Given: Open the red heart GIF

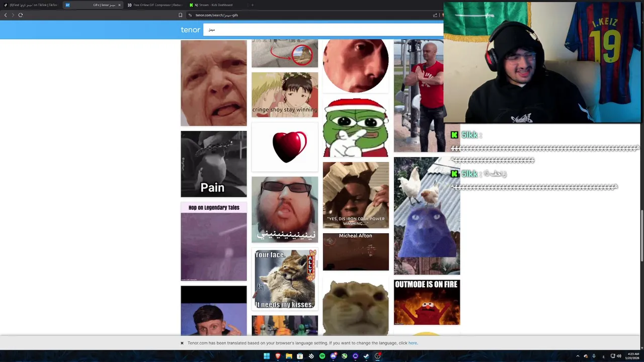Looking at the screenshot, I should coord(285,147).
